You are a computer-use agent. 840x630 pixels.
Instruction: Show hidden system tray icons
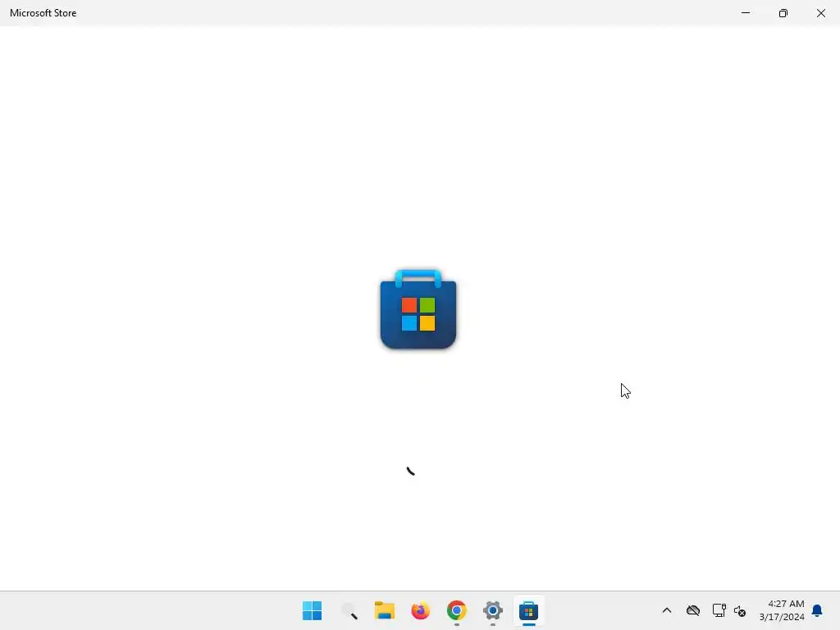click(666, 610)
